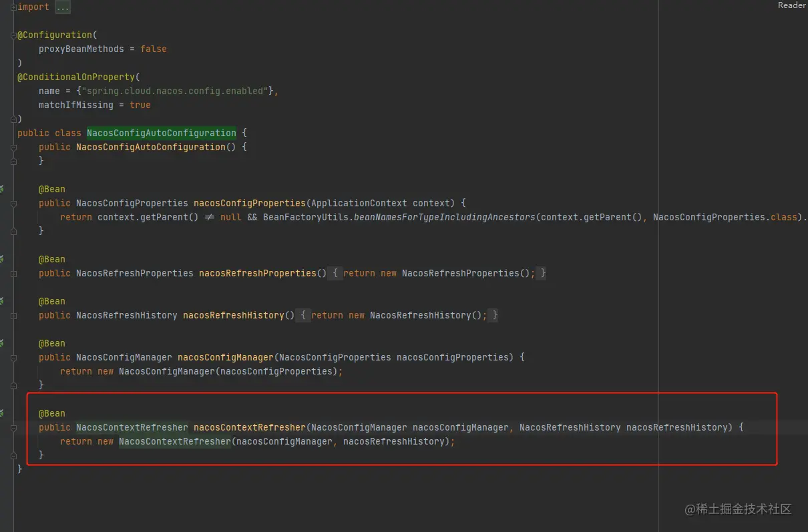
Task: Collapse the nacosContextRefresher method body
Action: click(x=13, y=427)
